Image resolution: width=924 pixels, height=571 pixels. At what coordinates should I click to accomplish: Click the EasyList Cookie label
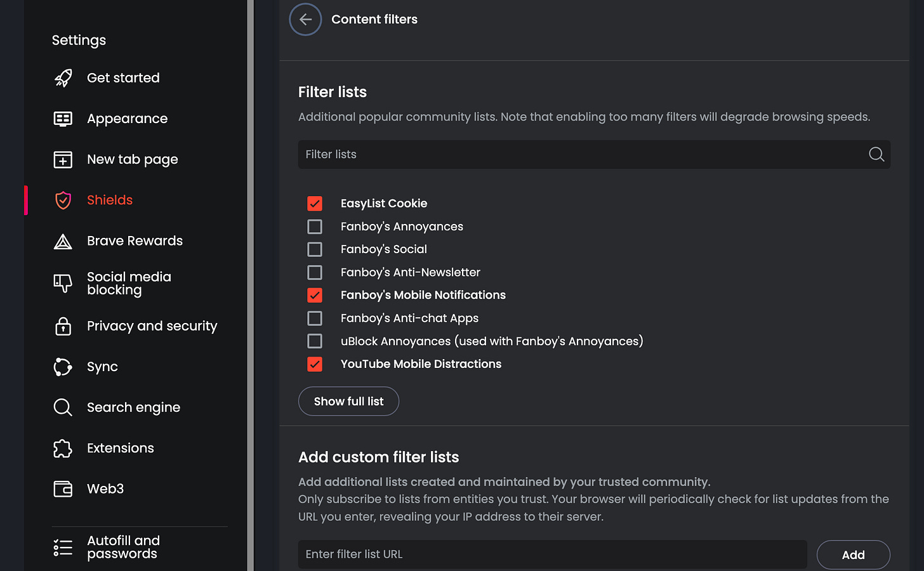pyautogui.click(x=384, y=204)
